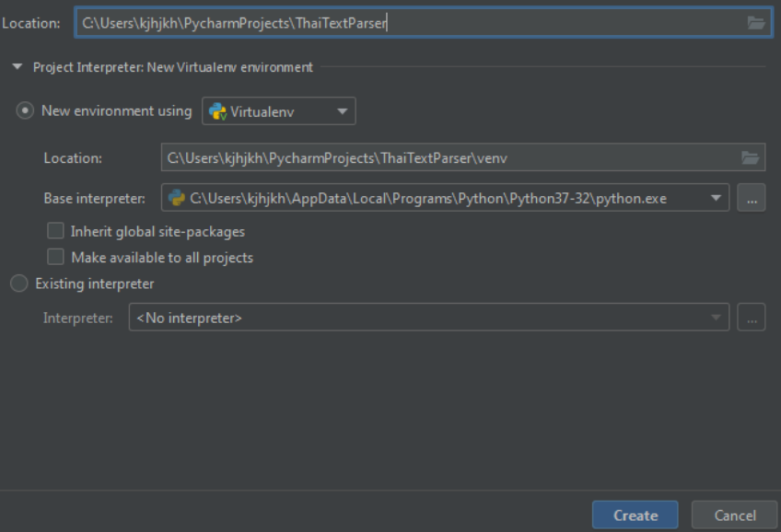Browse folder for venv Location field
The width and height of the screenshot is (781, 532).
pos(750,157)
